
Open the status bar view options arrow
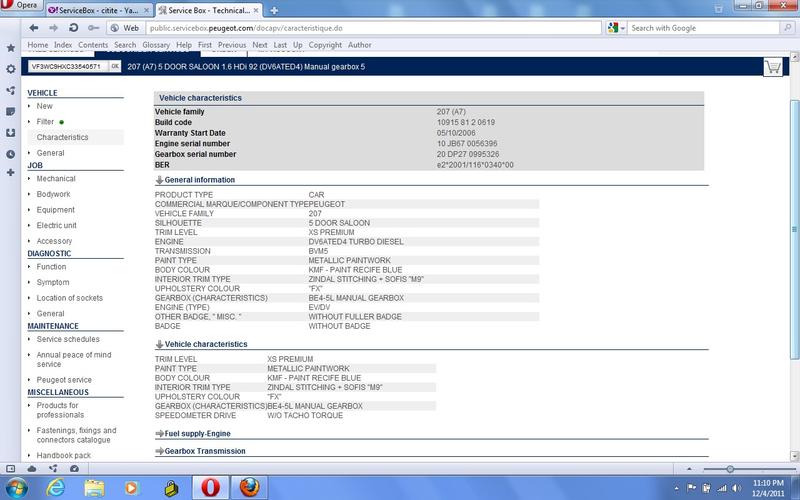coord(689,468)
